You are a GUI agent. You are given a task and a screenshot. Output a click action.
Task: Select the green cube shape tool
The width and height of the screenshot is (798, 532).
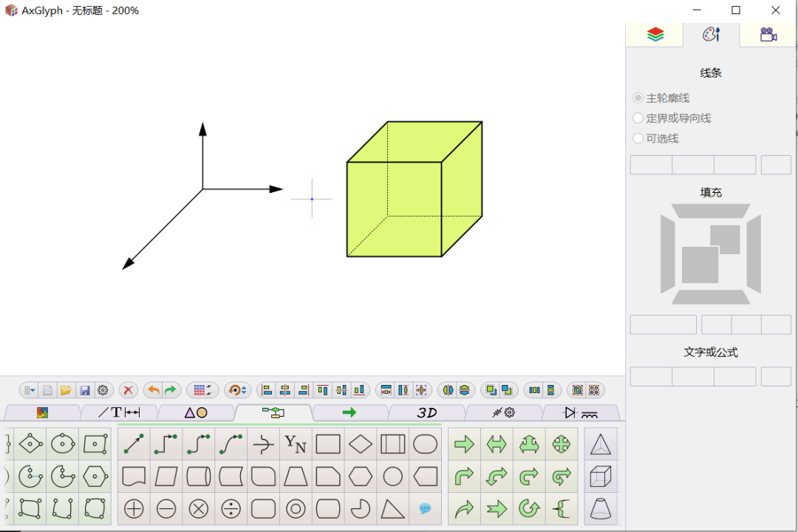601,477
